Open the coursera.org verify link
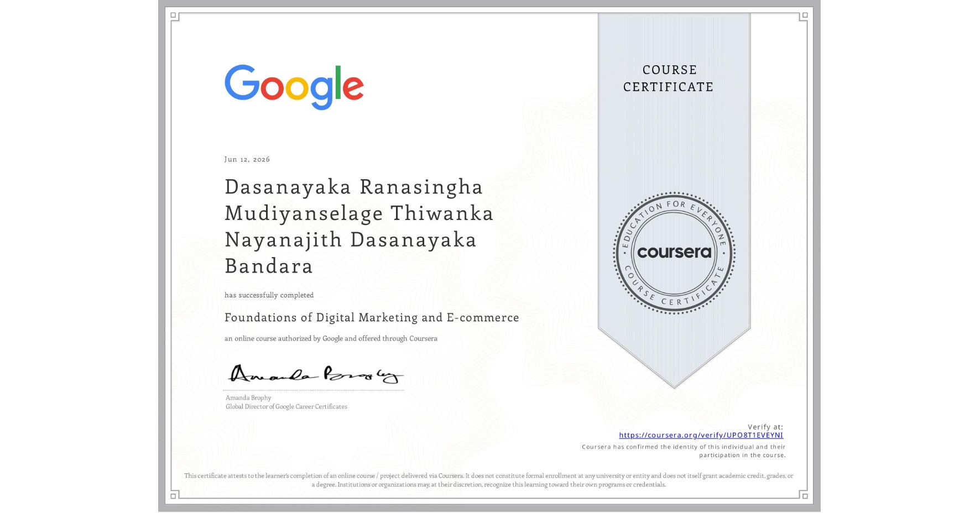The image size is (980, 513). coord(701,435)
